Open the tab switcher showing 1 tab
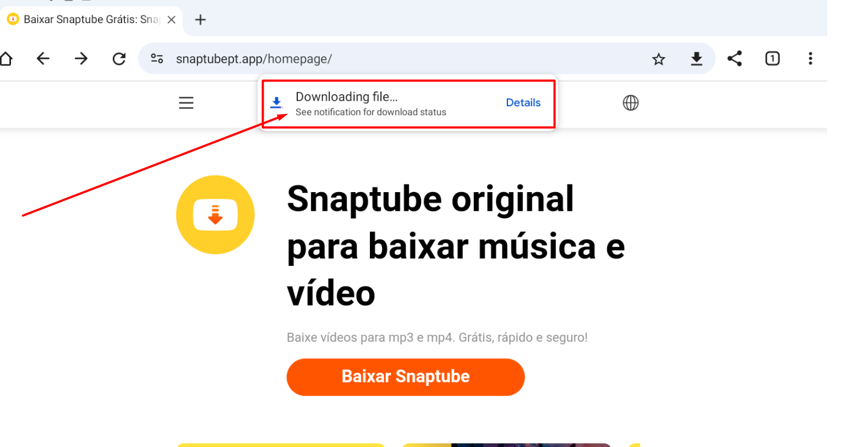 [x=772, y=58]
